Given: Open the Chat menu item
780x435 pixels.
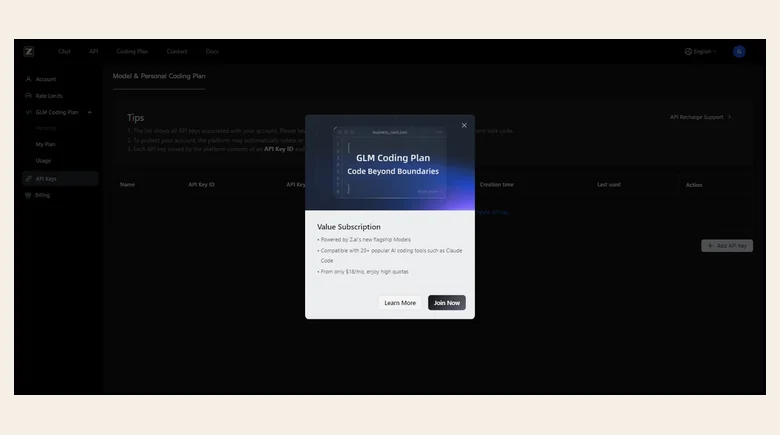Looking at the screenshot, I should pyautogui.click(x=64, y=51).
